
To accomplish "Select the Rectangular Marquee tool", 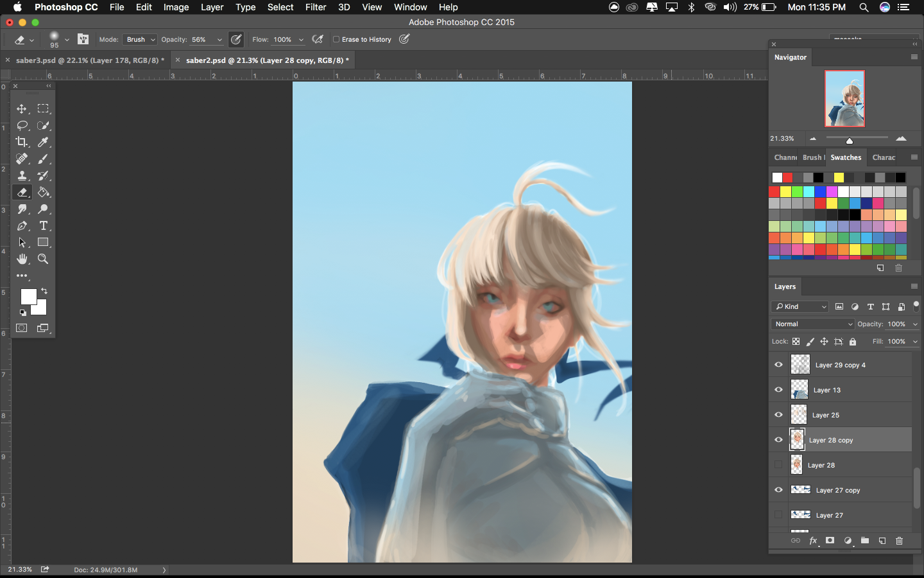I will [43, 109].
